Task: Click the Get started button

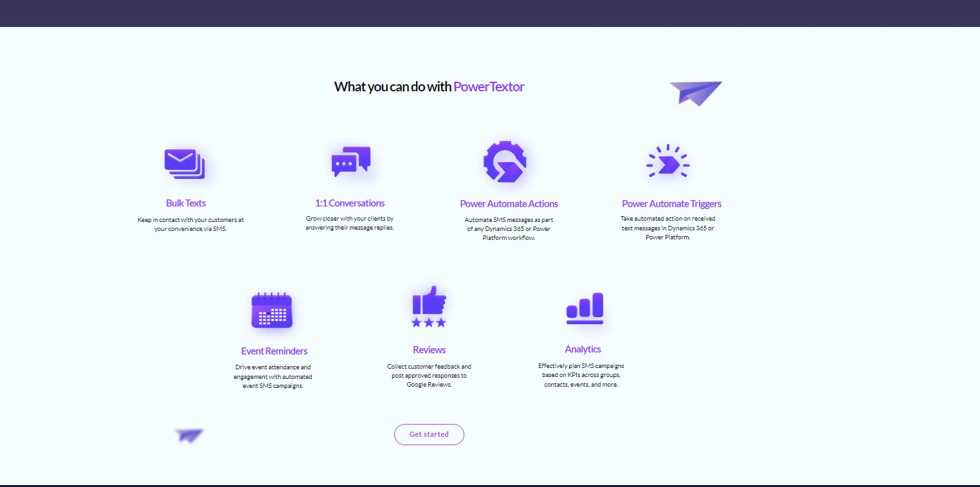Action: click(429, 434)
